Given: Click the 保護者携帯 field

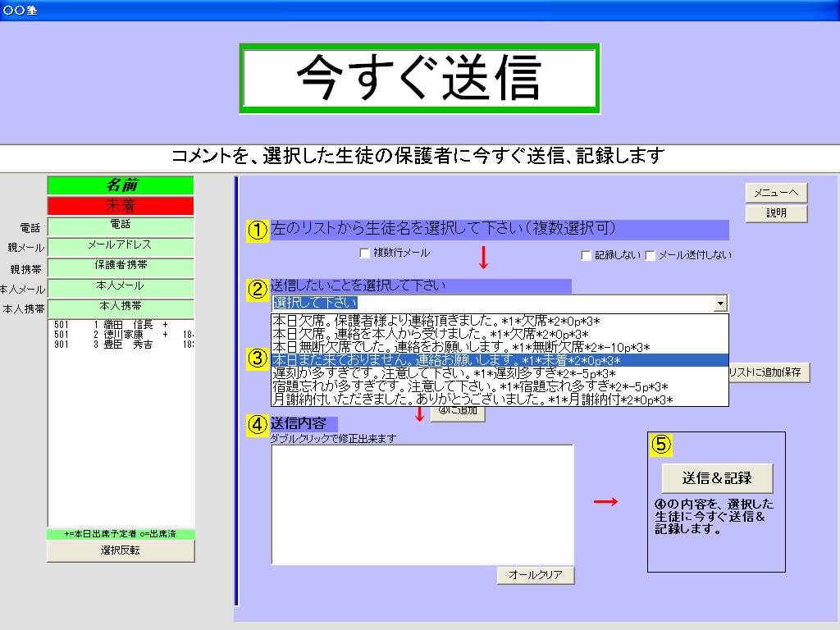Looking at the screenshot, I should pyautogui.click(x=121, y=267).
